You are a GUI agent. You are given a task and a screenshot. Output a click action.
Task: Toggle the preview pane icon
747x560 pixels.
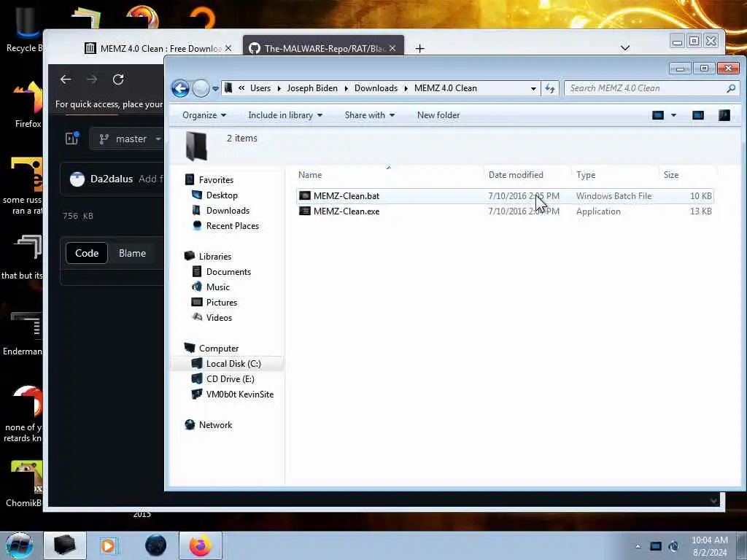(x=698, y=115)
